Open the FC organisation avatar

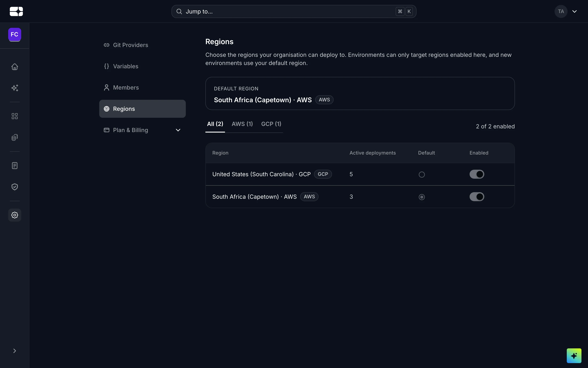click(x=14, y=35)
